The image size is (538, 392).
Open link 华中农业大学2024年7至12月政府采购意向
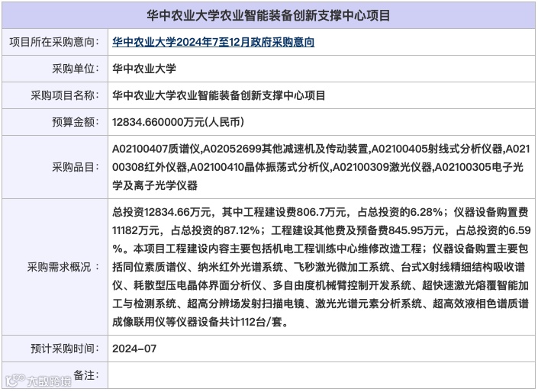(x=213, y=42)
